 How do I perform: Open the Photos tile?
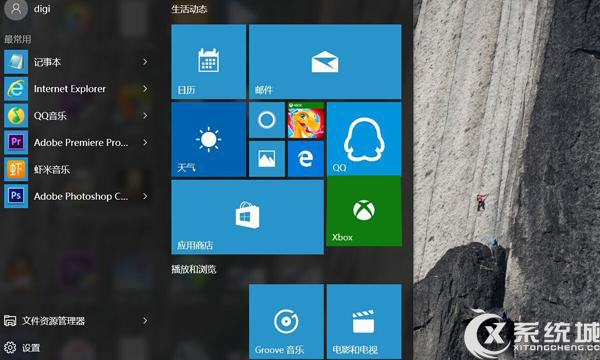tap(267, 159)
